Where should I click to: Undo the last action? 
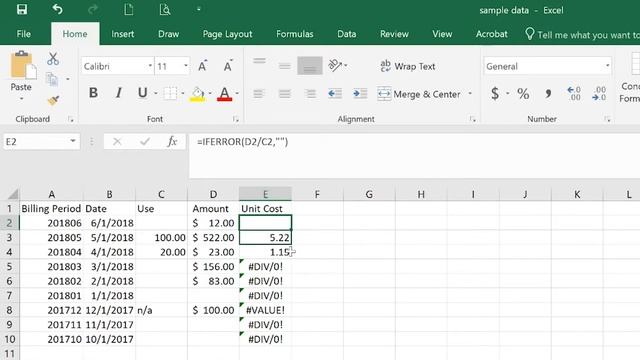click(57, 9)
